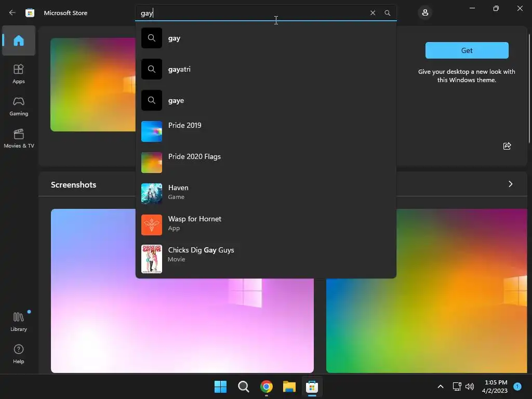The width and height of the screenshot is (532, 399).
Task: Open the Windows Start menu
Action: tap(220, 387)
